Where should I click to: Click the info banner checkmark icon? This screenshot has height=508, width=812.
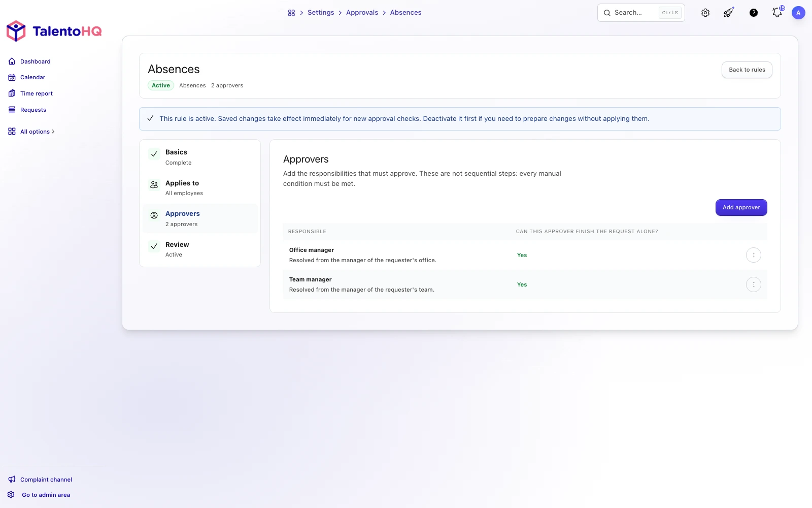point(150,118)
